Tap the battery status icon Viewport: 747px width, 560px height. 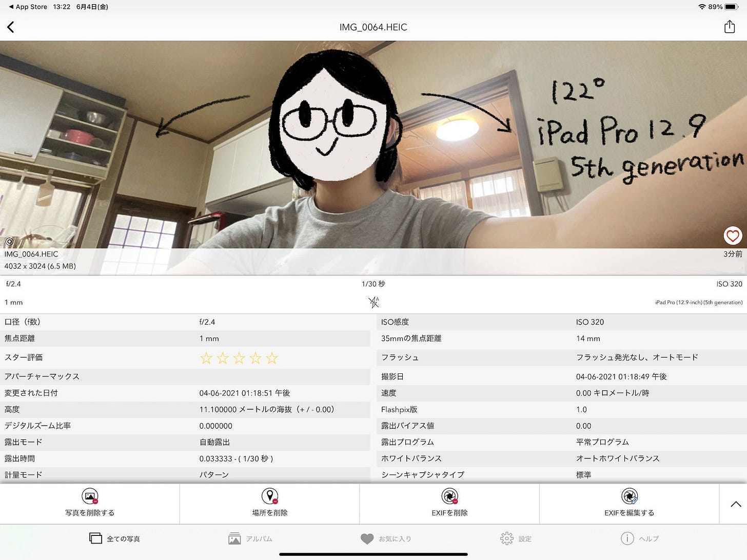pyautogui.click(x=732, y=7)
